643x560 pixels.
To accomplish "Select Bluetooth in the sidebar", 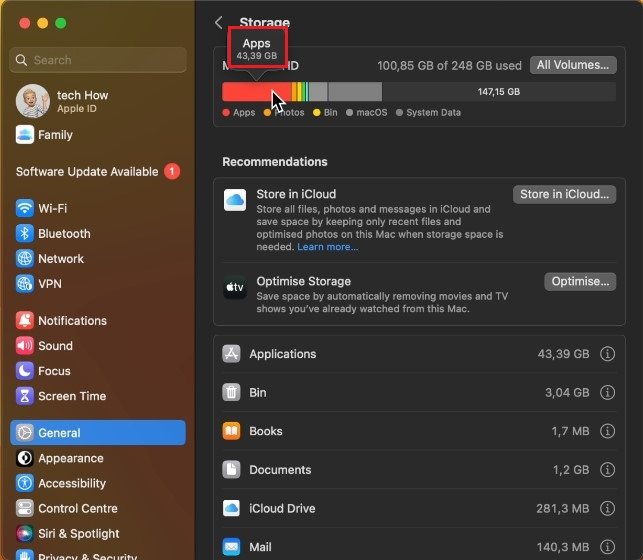I will click(64, 234).
